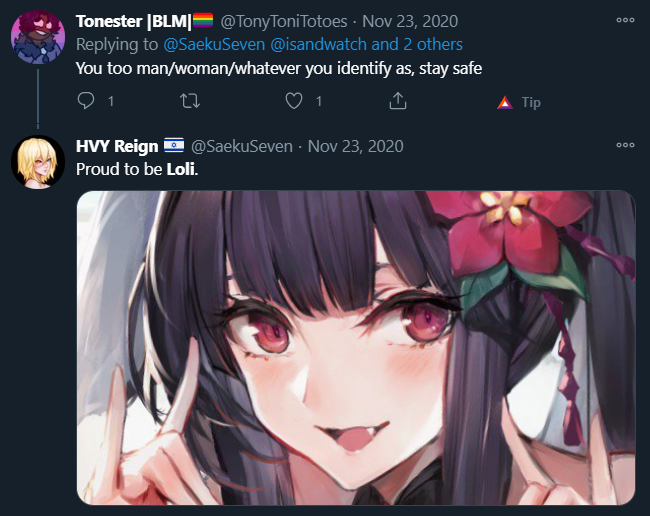This screenshot has height=516, width=650.
Task: Retweet Tonester's stay safe tweet
Action: coord(190,101)
